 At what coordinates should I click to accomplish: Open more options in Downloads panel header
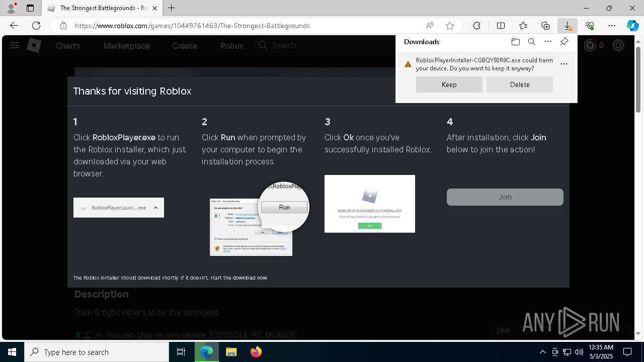point(548,42)
